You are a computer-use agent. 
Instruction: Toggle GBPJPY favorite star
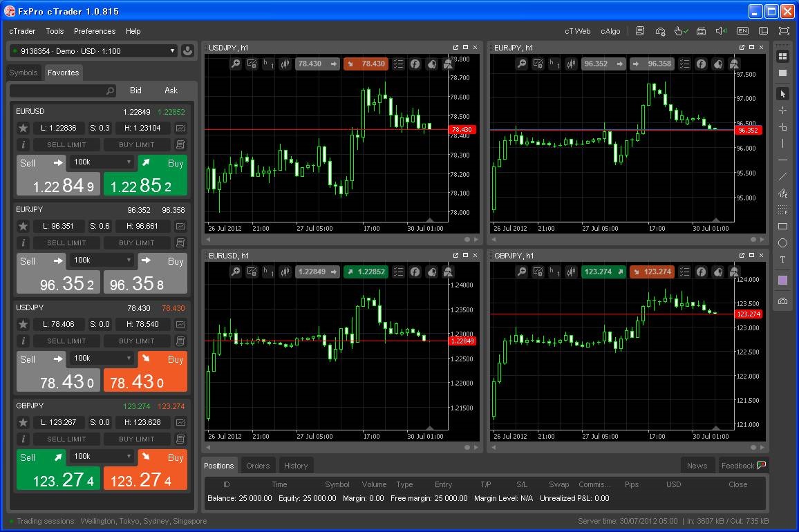[23, 422]
